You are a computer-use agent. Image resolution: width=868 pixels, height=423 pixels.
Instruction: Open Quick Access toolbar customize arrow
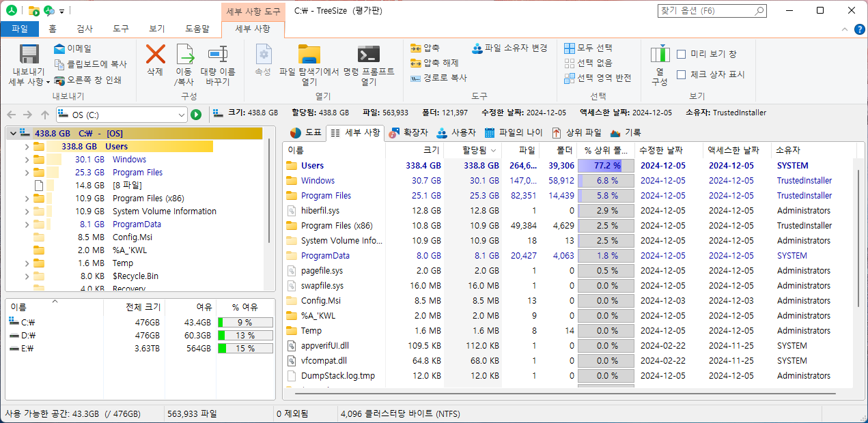point(62,11)
